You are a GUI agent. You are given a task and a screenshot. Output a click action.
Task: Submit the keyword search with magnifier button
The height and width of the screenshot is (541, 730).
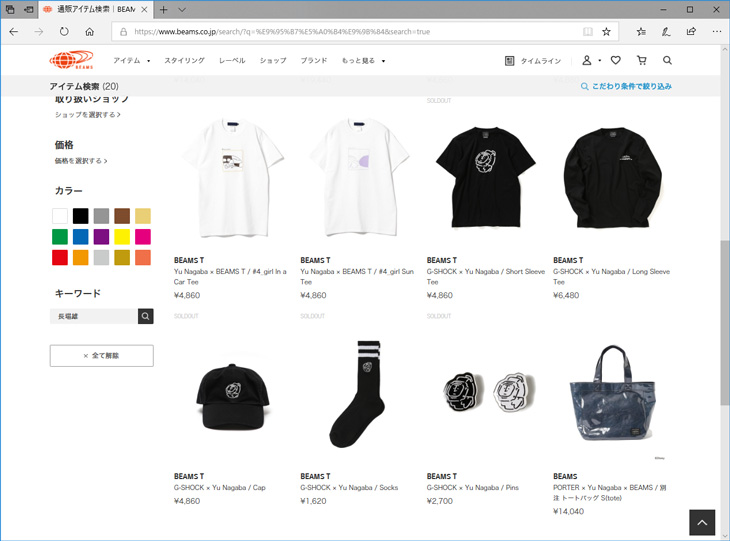(146, 316)
